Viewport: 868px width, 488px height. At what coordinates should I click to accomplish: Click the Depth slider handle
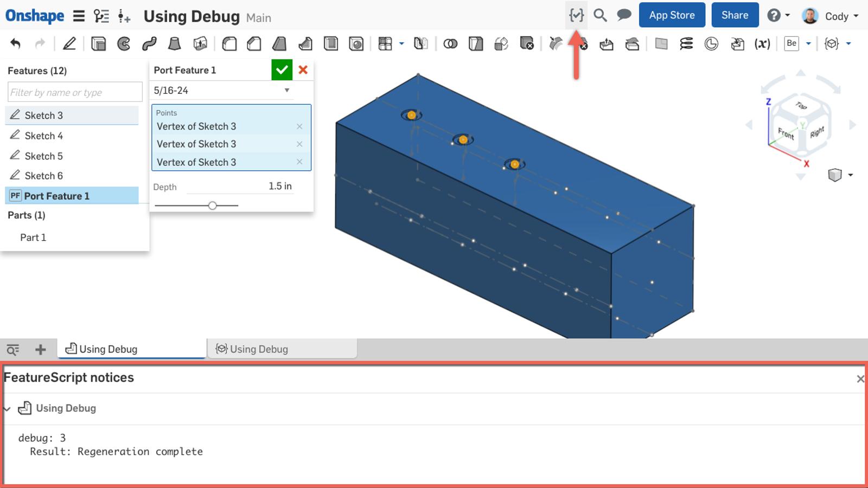pos(213,206)
